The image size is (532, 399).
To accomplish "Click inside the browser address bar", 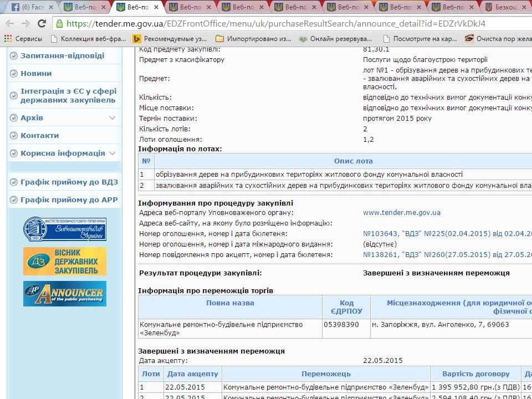I will [222, 24].
